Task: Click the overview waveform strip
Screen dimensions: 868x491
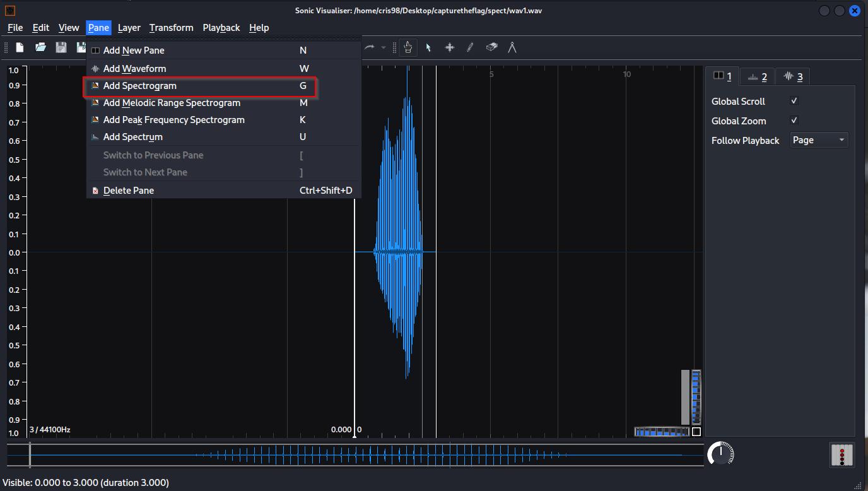Action: (x=355, y=454)
